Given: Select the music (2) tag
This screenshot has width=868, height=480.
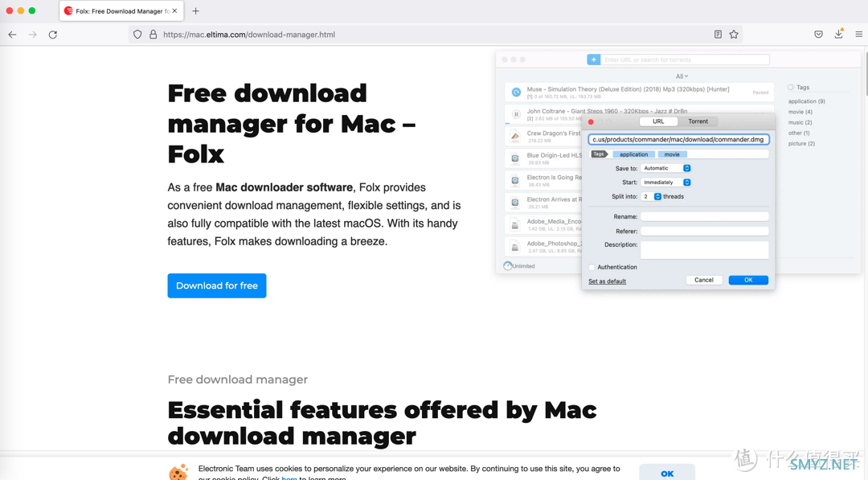Looking at the screenshot, I should tap(800, 122).
